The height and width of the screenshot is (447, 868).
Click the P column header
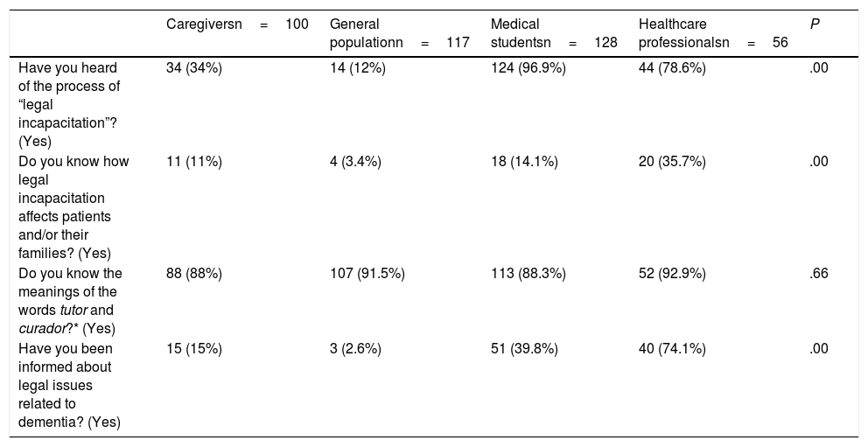click(815, 24)
